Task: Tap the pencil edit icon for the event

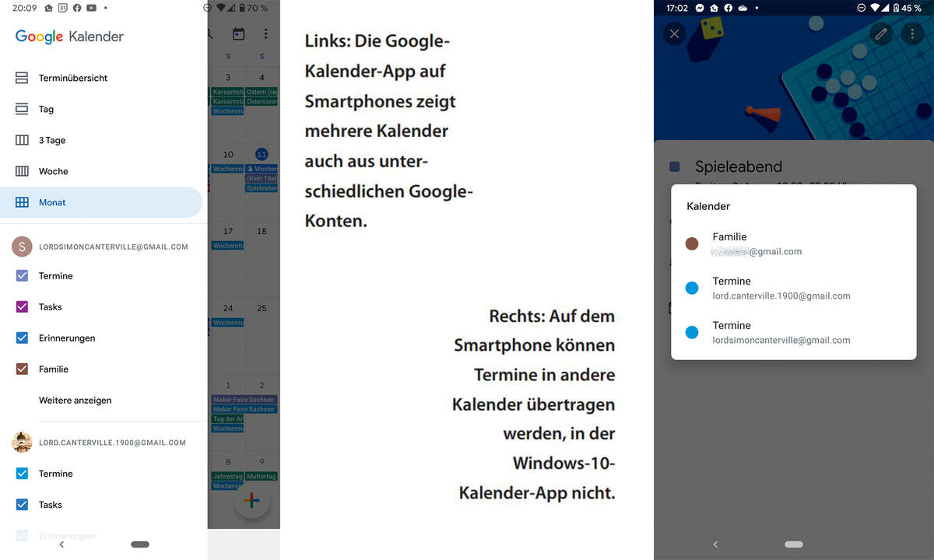Action: [881, 34]
